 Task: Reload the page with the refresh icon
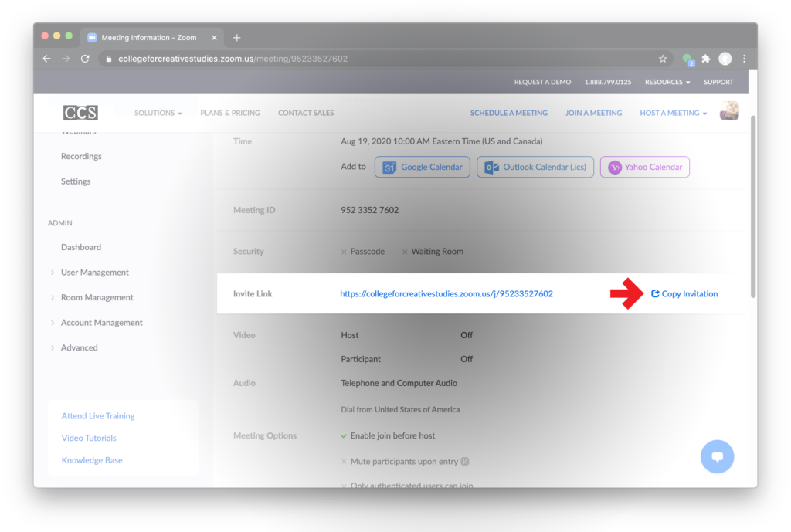(85, 58)
